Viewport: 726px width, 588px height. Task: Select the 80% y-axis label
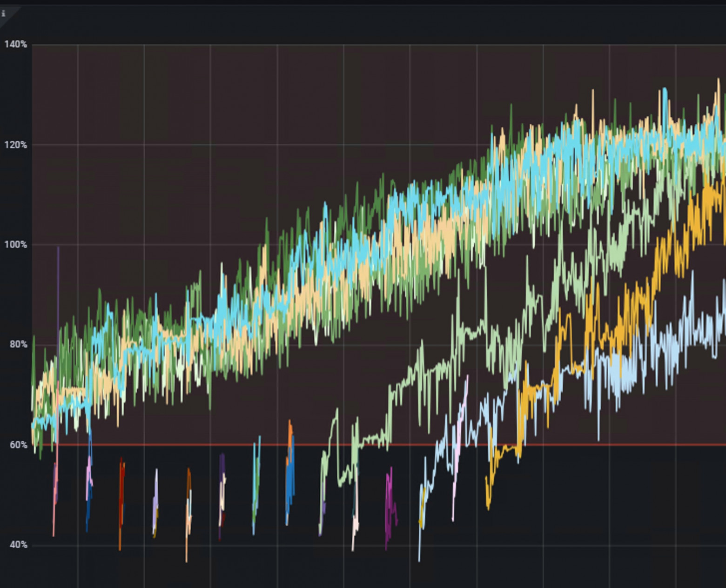[19, 344]
